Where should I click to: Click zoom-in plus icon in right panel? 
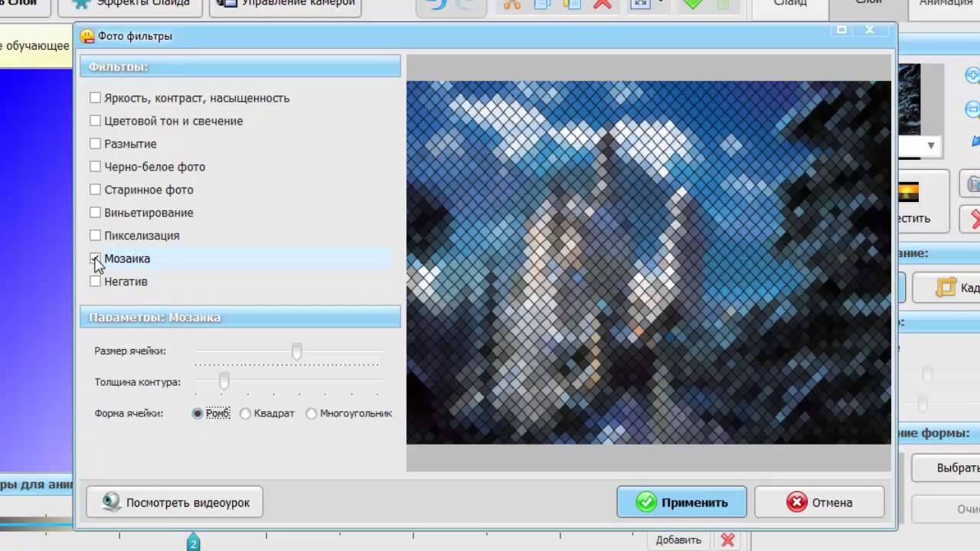point(973,75)
